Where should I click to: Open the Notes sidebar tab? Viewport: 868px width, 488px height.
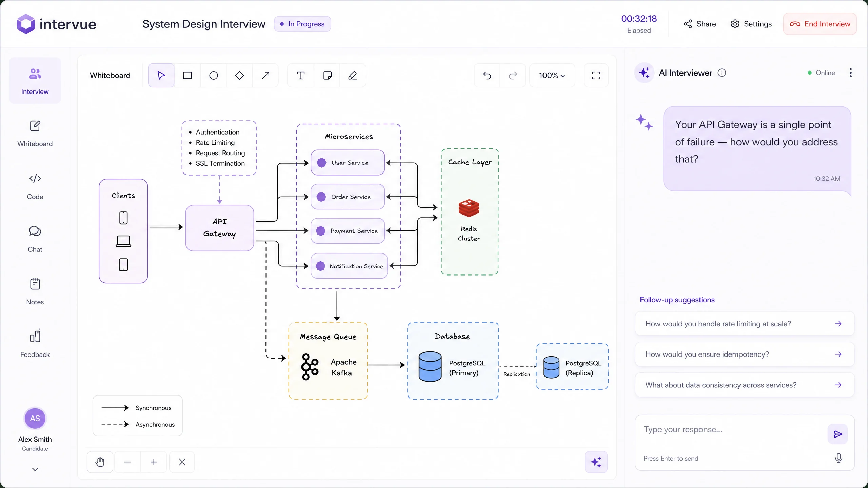[35, 292]
